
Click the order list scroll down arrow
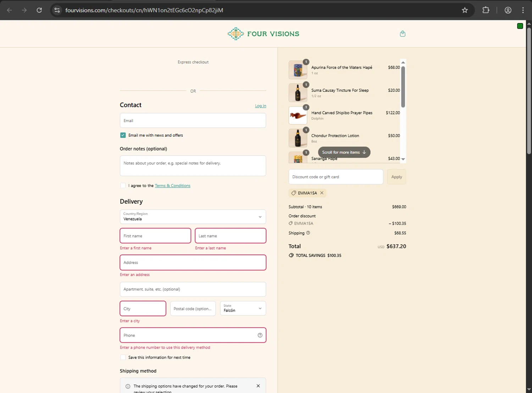(x=403, y=159)
